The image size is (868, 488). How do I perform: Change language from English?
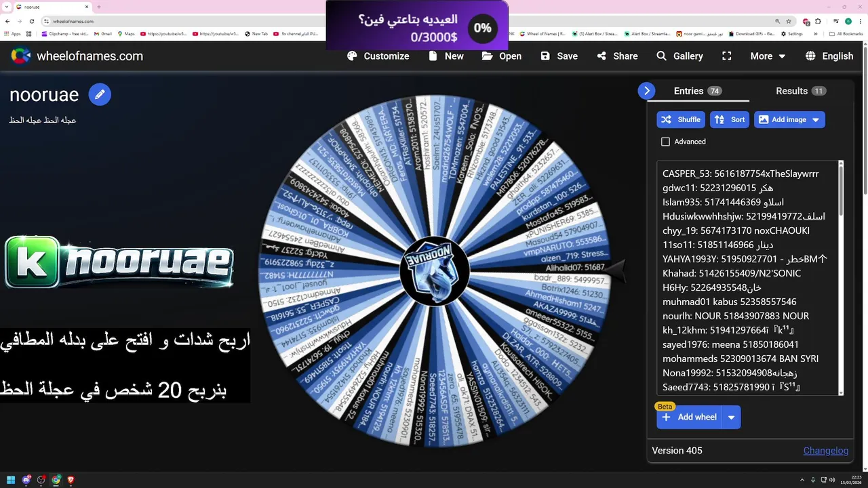[x=829, y=56]
